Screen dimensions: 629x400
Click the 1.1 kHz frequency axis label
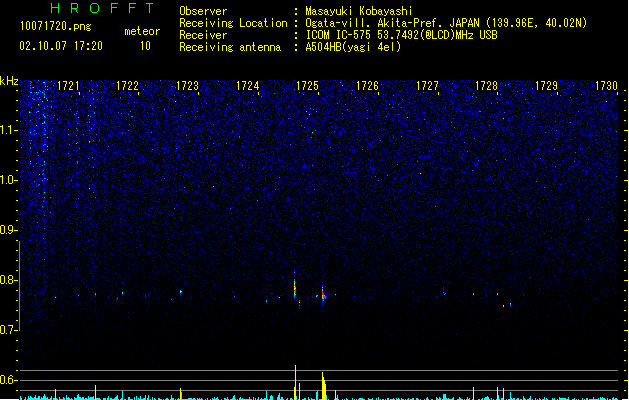tap(8, 130)
